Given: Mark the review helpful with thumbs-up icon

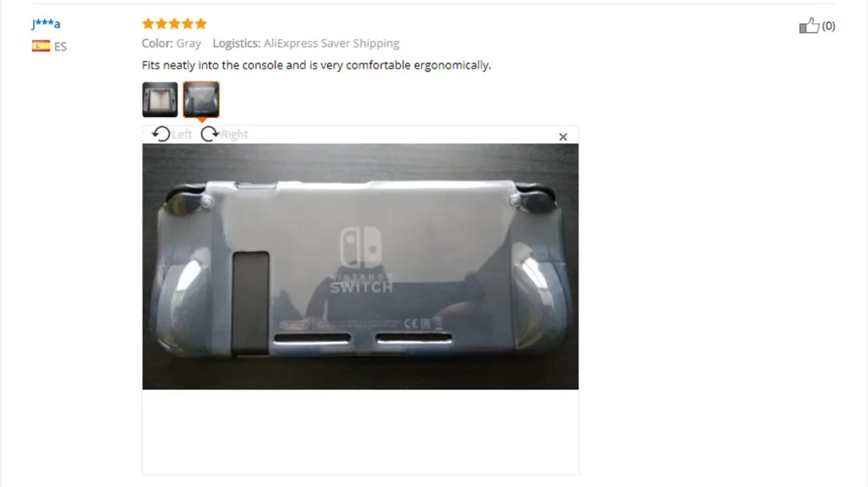Looking at the screenshot, I should [x=809, y=25].
